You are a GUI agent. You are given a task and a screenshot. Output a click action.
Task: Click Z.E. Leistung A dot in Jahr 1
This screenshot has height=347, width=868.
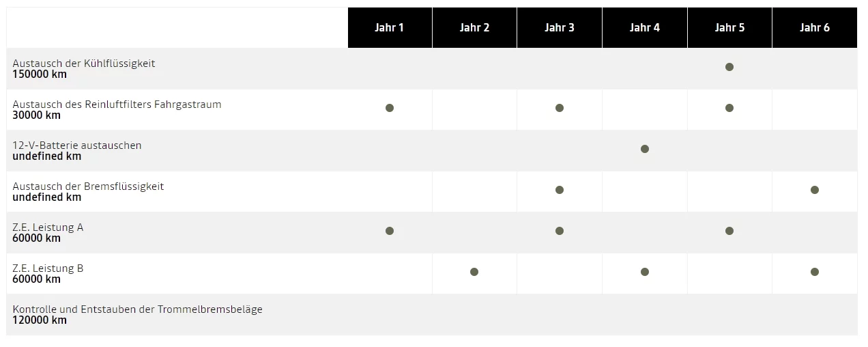pyautogui.click(x=390, y=231)
